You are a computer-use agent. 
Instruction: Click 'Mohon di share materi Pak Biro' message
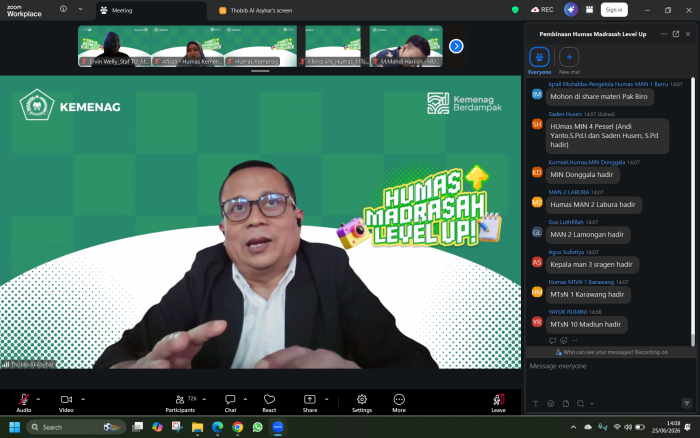(599, 96)
